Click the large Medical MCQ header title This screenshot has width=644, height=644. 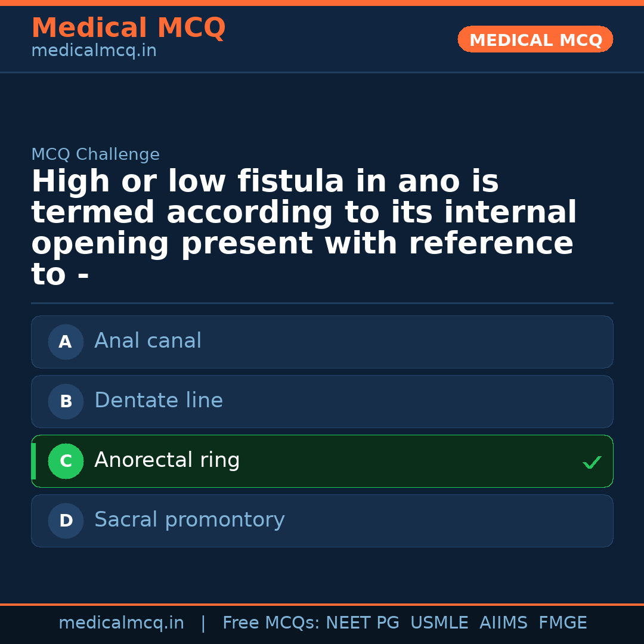tap(128, 28)
